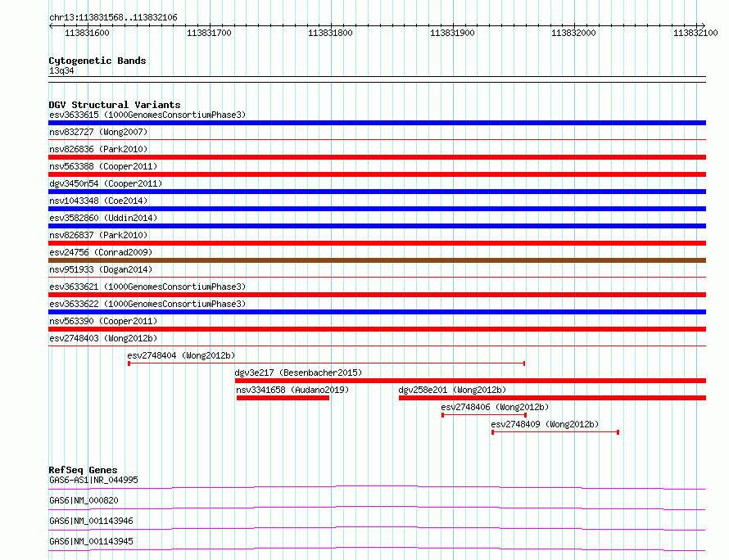Image resolution: width=729 pixels, height=560 pixels.
Task: Open dgv258e201 (Wong2012b) label
Action: pyautogui.click(x=452, y=390)
